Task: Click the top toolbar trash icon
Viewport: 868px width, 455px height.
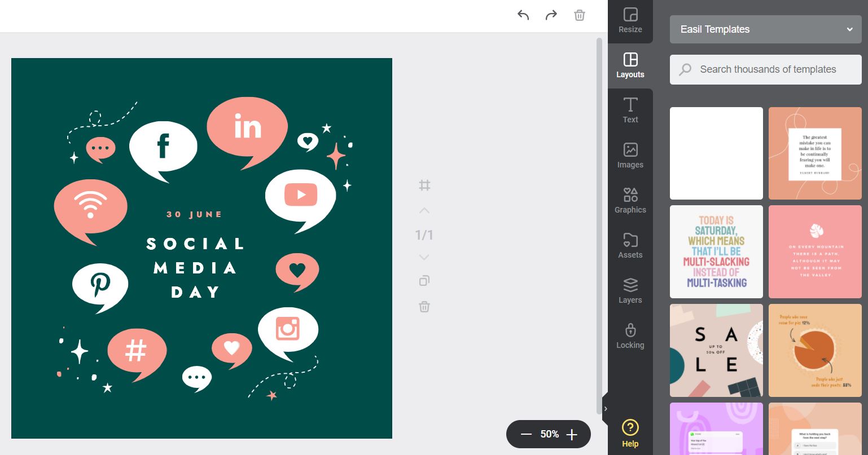Action: (579, 15)
